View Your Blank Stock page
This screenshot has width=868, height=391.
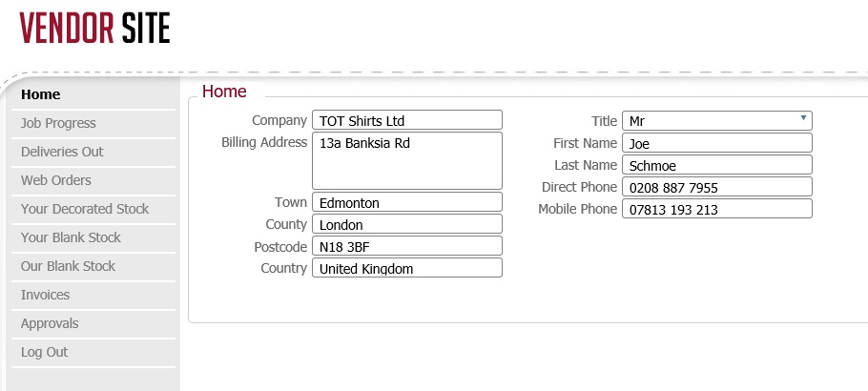point(71,237)
